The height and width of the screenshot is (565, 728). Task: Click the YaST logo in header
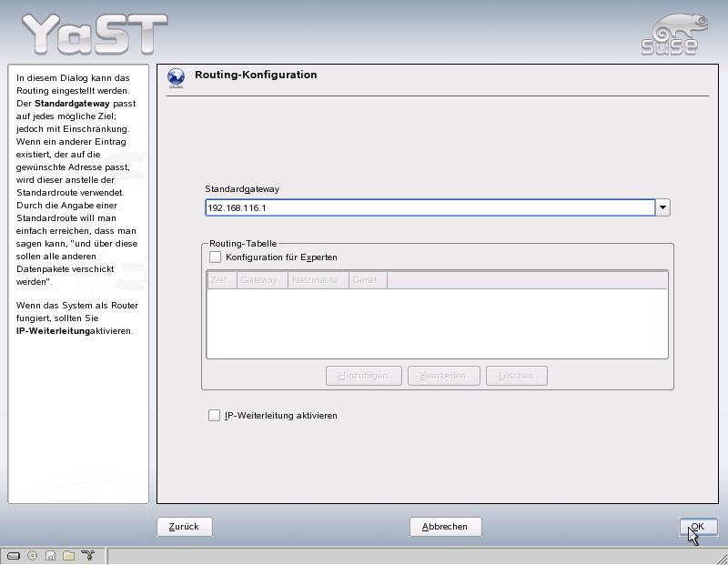click(94, 35)
